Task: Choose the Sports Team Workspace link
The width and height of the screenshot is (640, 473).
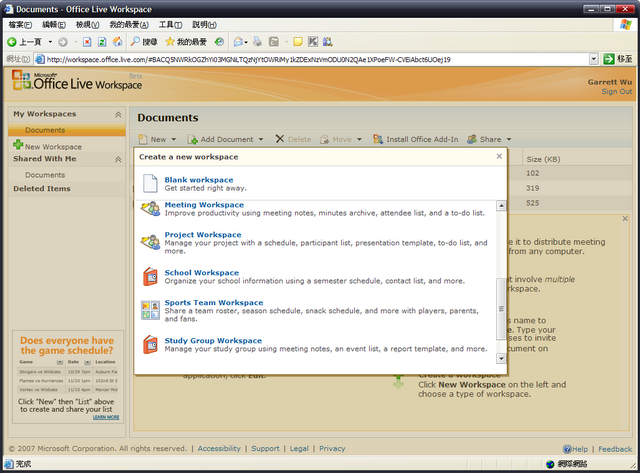Action: tap(214, 302)
